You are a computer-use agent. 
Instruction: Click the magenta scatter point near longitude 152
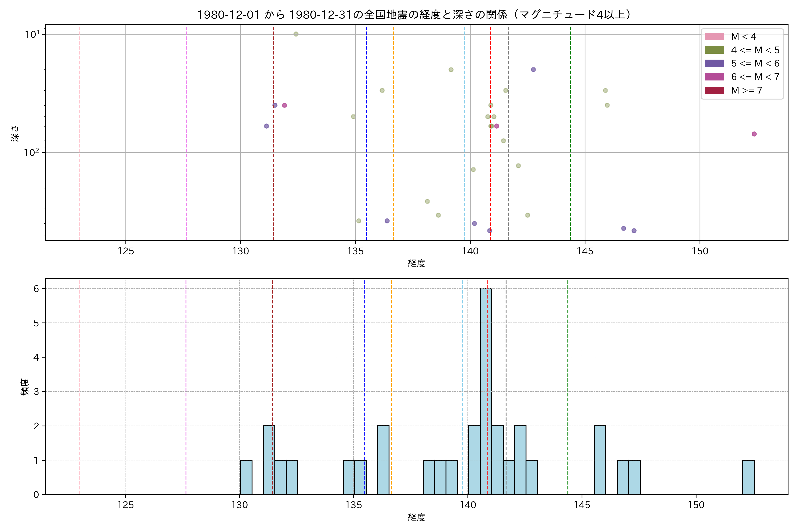point(754,134)
